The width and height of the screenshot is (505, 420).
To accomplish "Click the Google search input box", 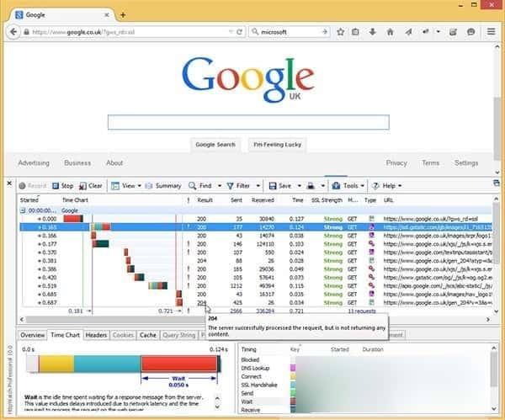I will [x=248, y=122].
